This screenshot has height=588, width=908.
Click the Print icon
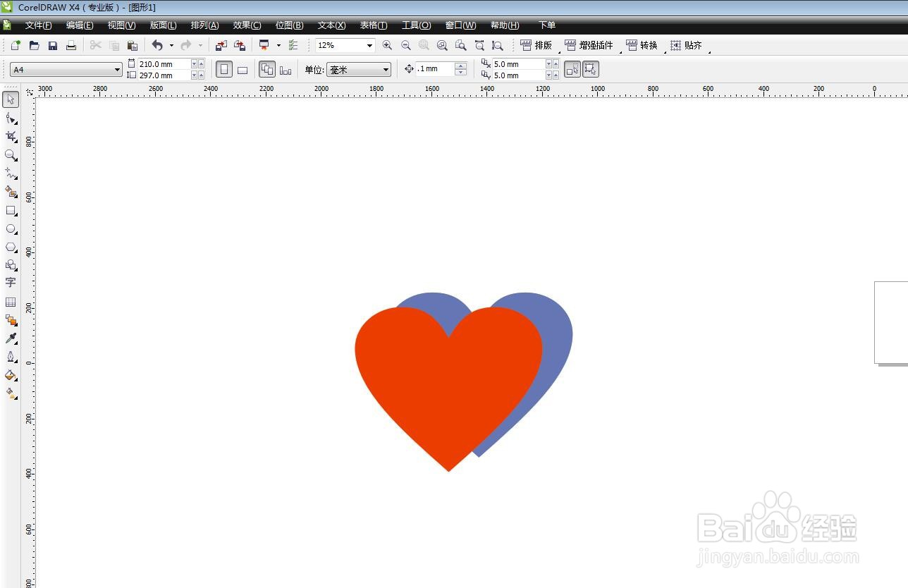71,45
